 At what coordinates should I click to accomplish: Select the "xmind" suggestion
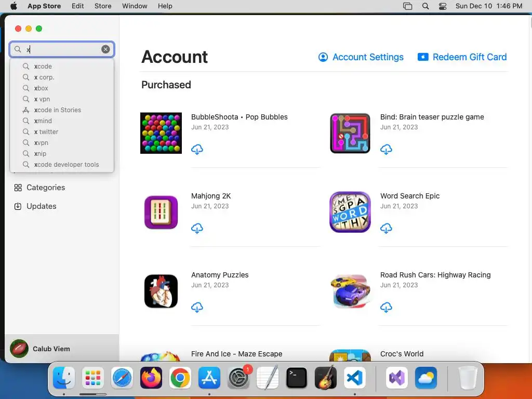[x=62, y=121]
